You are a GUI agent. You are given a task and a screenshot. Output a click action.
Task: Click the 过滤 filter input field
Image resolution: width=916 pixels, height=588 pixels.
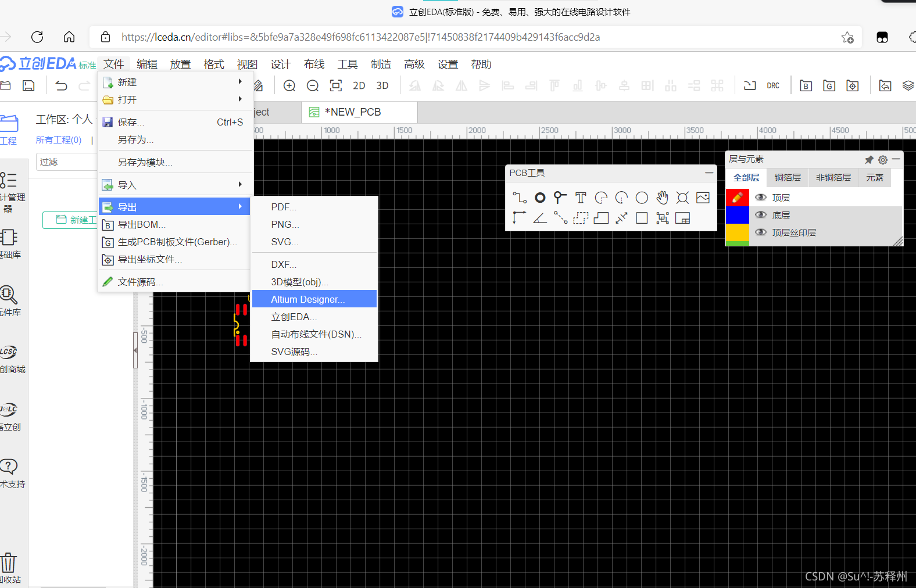[x=66, y=162]
